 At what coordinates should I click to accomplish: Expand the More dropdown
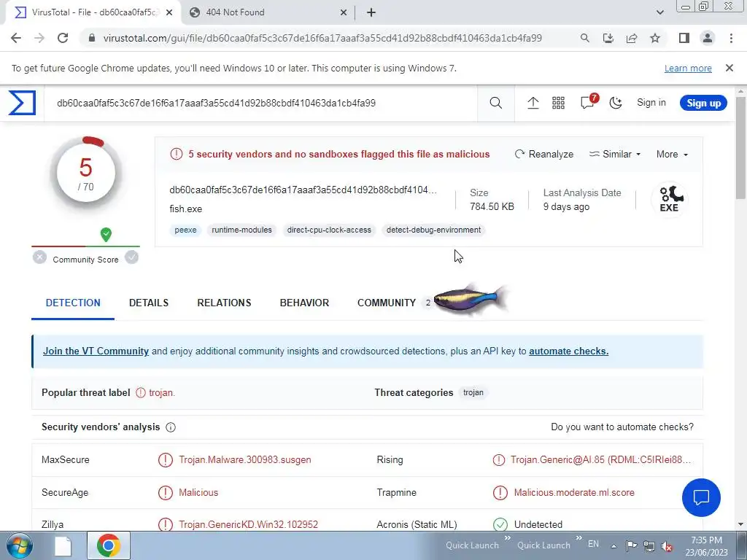click(672, 155)
